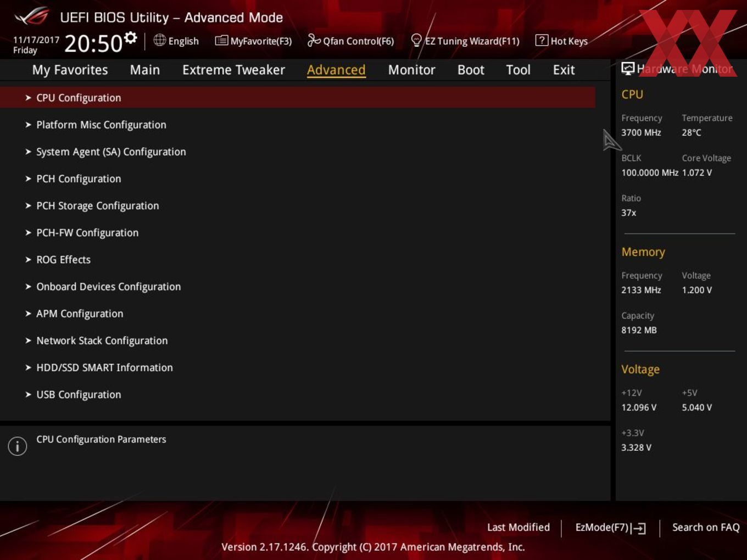Open the ROG Effects entry text
Viewport: 747px width, 560px height.
point(63,259)
